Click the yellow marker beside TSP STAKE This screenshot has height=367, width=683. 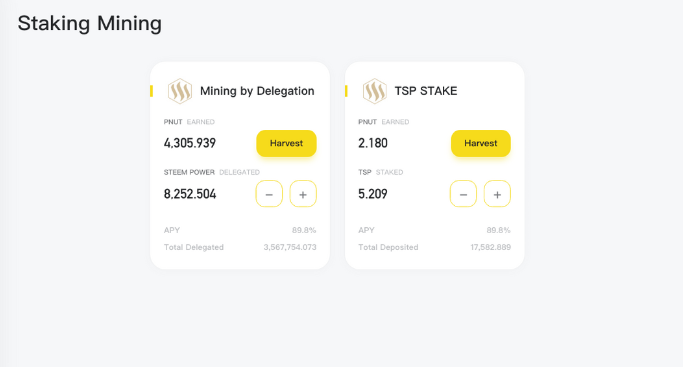[346, 91]
